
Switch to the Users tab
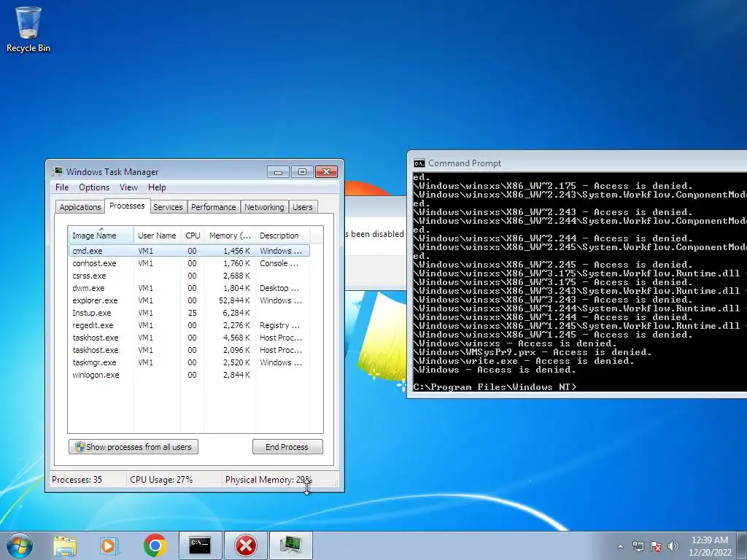(303, 207)
